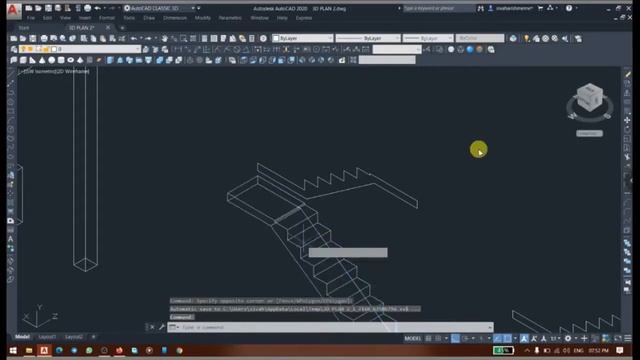The image size is (640, 360).
Task: Toggle the grid display in status bar
Action: pos(428,338)
